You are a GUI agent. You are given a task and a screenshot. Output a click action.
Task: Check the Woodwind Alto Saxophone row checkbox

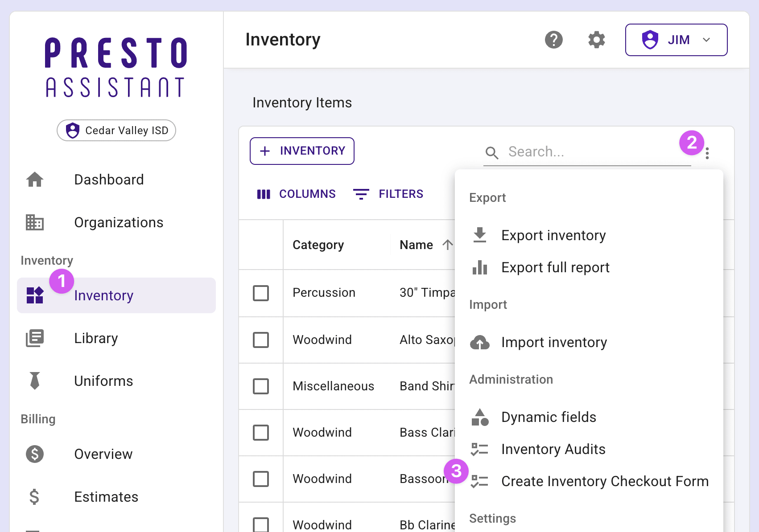point(261,340)
